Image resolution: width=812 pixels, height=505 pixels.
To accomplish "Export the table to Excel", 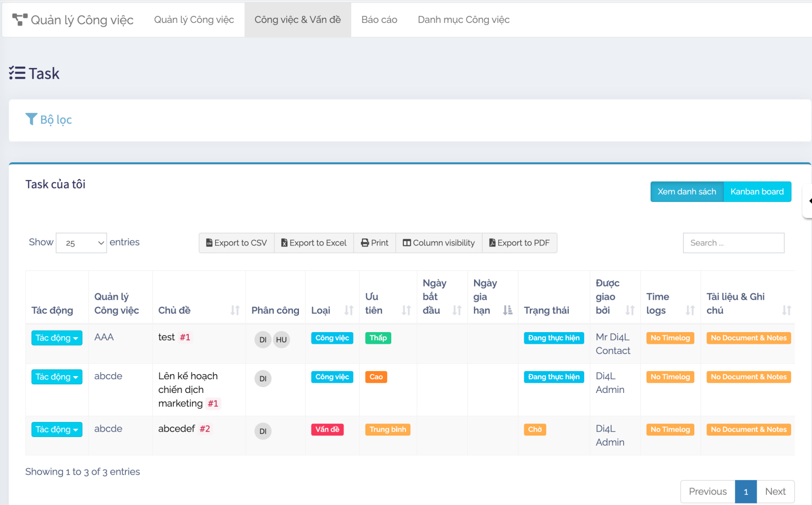I will (x=314, y=243).
